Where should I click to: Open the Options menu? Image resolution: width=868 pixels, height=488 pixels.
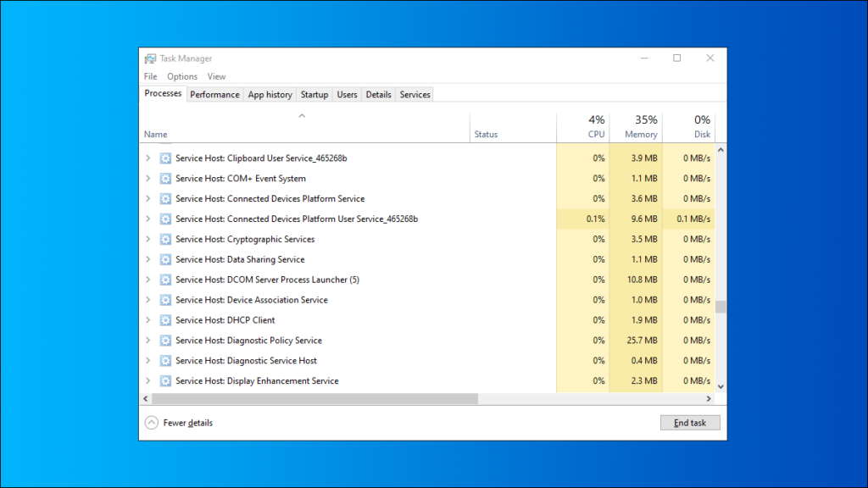(x=182, y=76)
